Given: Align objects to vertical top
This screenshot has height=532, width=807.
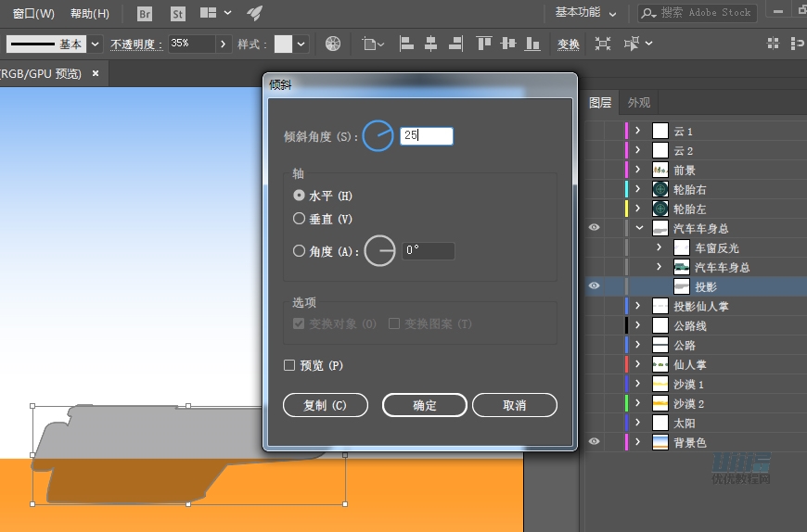Looking at the screenshot, I should coord(484,44).
